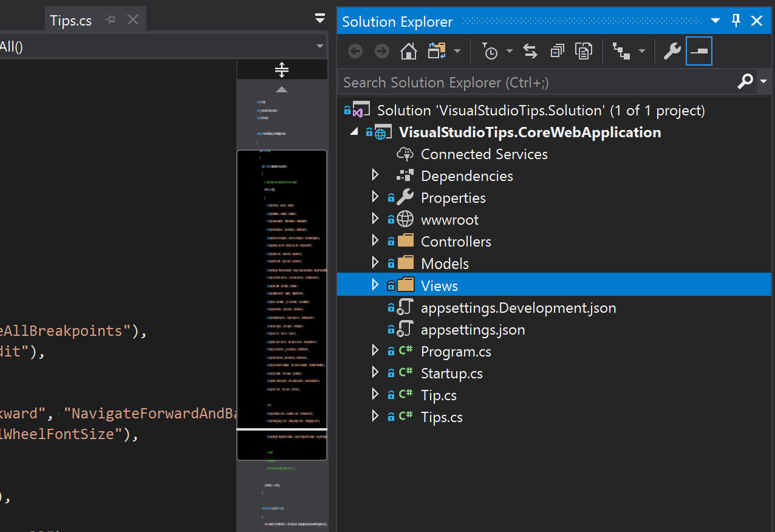The height and width of the screenshot is (532, 775).
Task: Click the Tips.cs C# file icon
Action: pos(406,417)
